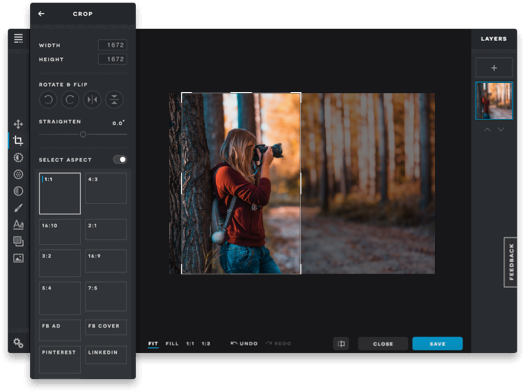The height and width of the screenshot is (392, 525).
Task: Open the Adjust tool
Action: [x=18, y=157]
